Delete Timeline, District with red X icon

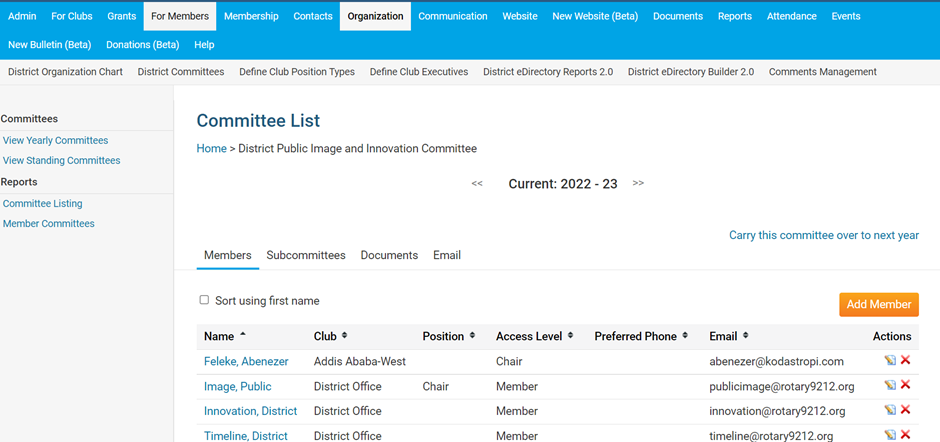[x=905, y=435]
